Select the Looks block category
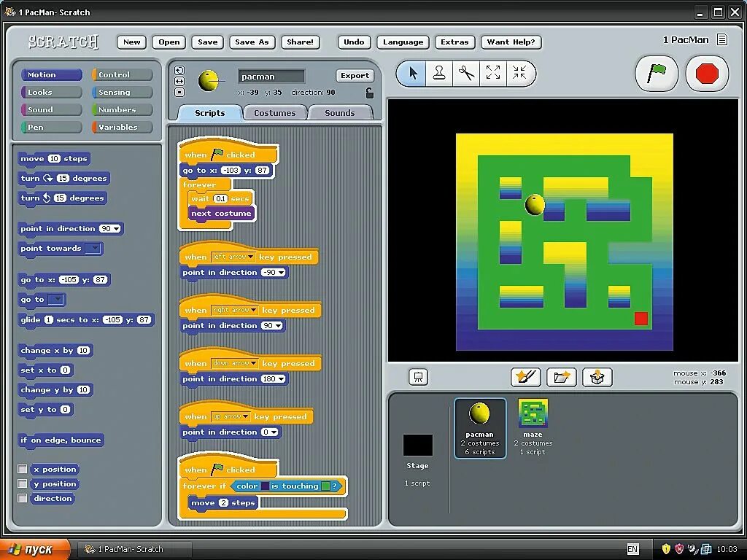Viewport: 747px width, 560px height. 52,93
